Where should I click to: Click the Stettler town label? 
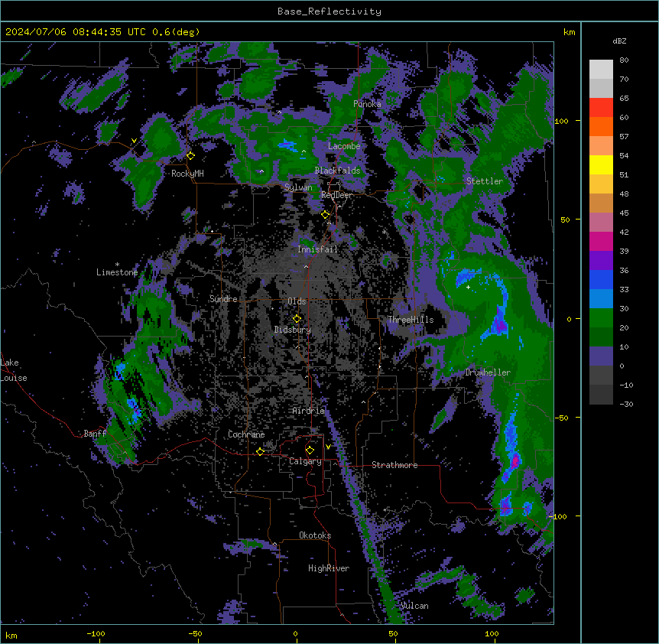[x=485, y=181]
